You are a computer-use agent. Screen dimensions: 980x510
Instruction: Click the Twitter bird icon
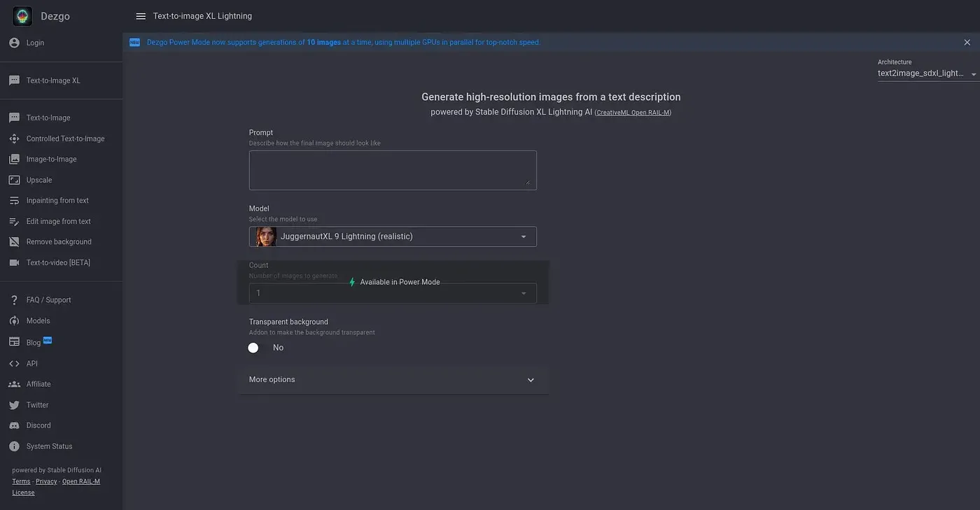coord(14,405)
